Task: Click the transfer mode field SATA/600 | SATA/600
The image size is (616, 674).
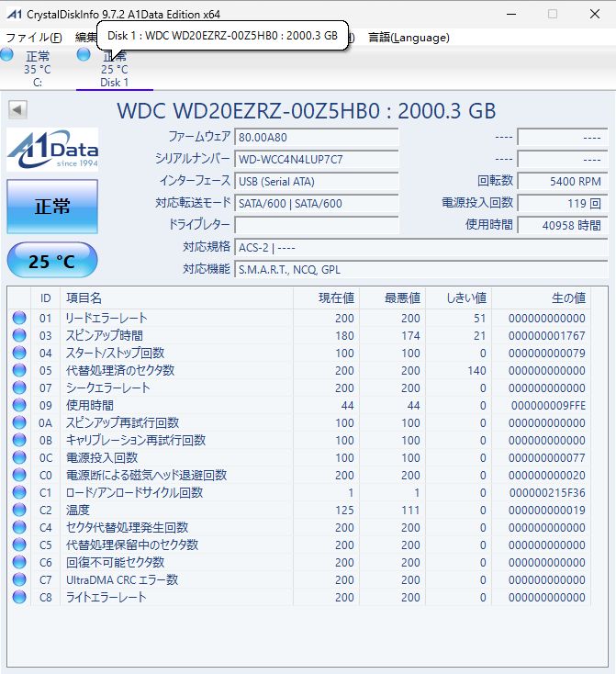Action: pyautogui.click(x=317, y=203)
